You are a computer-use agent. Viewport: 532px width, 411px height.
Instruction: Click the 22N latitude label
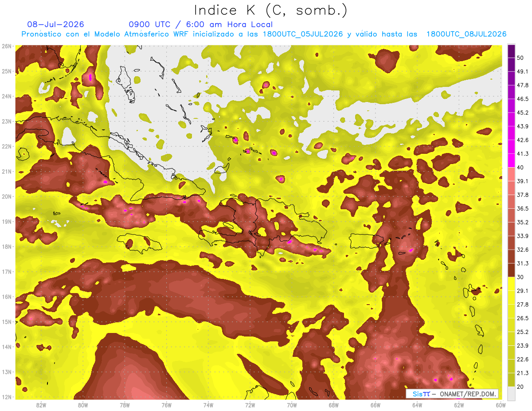pyautogui.click(x=7, y=146)
